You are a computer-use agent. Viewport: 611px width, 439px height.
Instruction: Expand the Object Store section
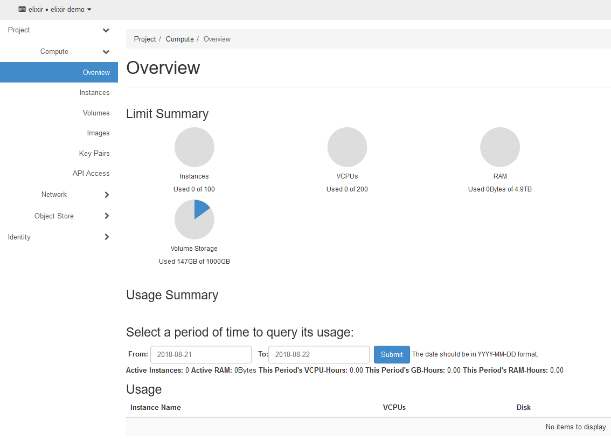(x=106, y=215)
